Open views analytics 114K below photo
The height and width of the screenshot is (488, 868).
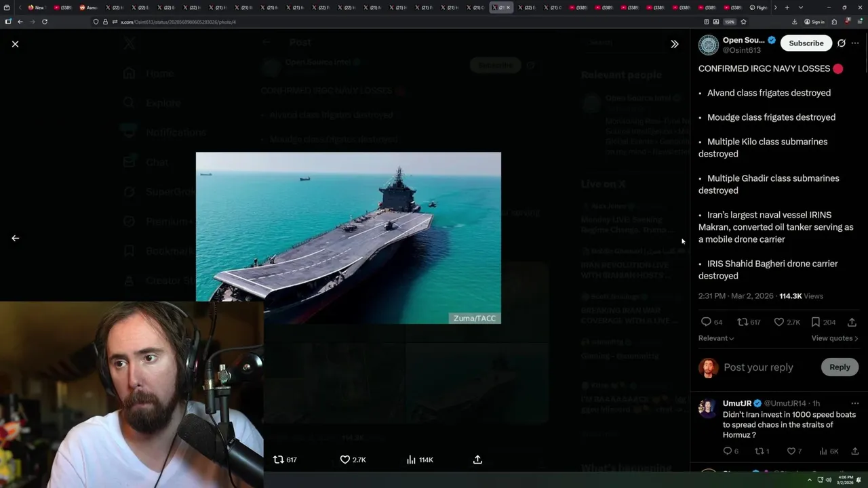(420, 460)
